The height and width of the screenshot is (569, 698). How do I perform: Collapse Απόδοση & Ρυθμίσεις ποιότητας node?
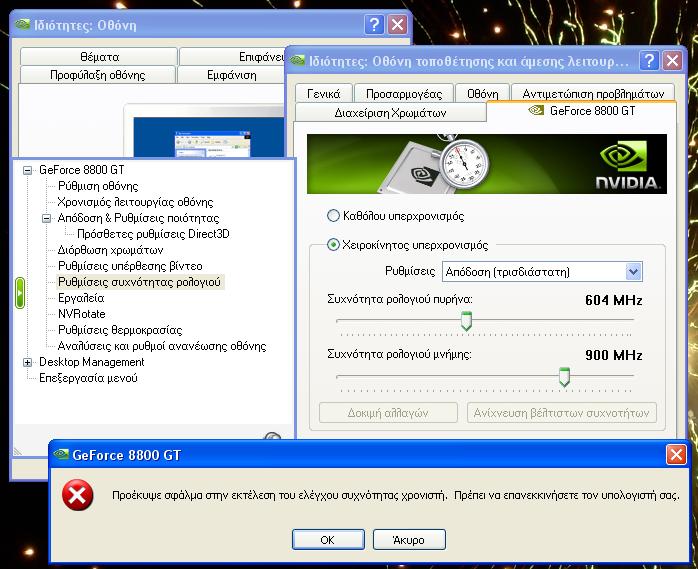point(46,218)
